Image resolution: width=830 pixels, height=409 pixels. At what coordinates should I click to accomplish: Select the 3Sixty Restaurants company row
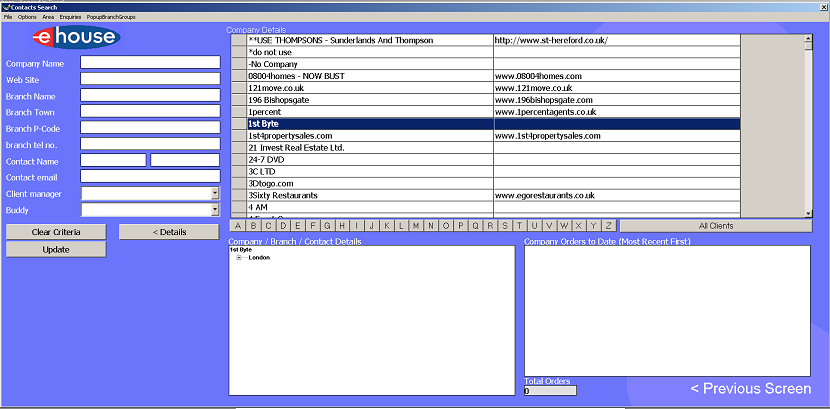pyautogui.click(x=485, y=195)
